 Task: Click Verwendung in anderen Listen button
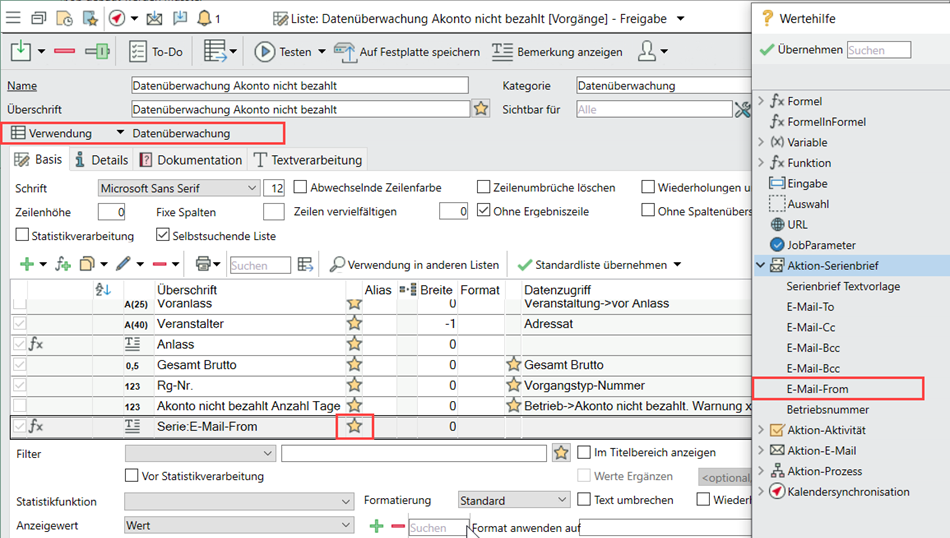click(414, 265)
